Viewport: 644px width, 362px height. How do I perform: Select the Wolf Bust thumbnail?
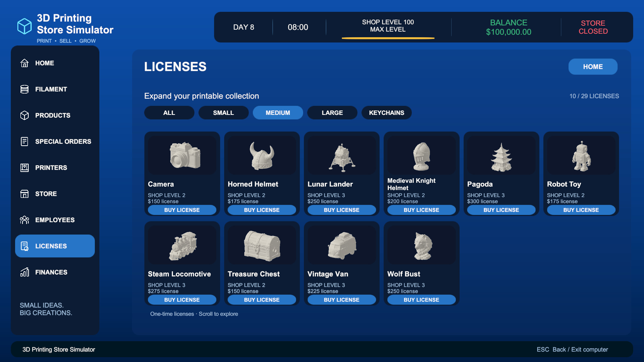pos(422,245)
